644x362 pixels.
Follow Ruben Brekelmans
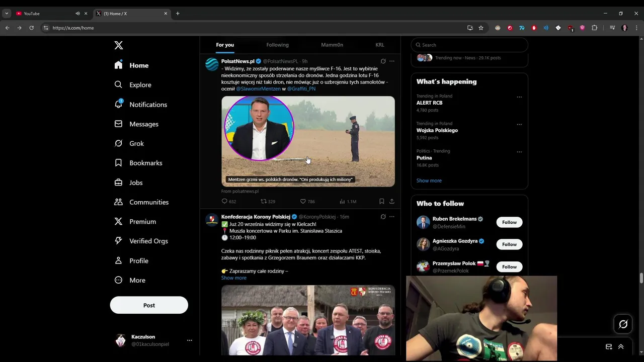pyautogui.click(x=509, y=222)
